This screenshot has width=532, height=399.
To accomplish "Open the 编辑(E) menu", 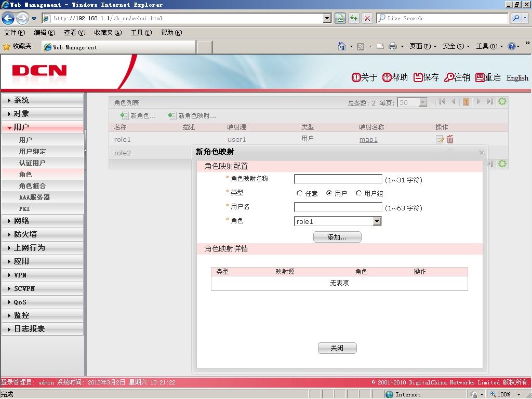I will point(45,33).
